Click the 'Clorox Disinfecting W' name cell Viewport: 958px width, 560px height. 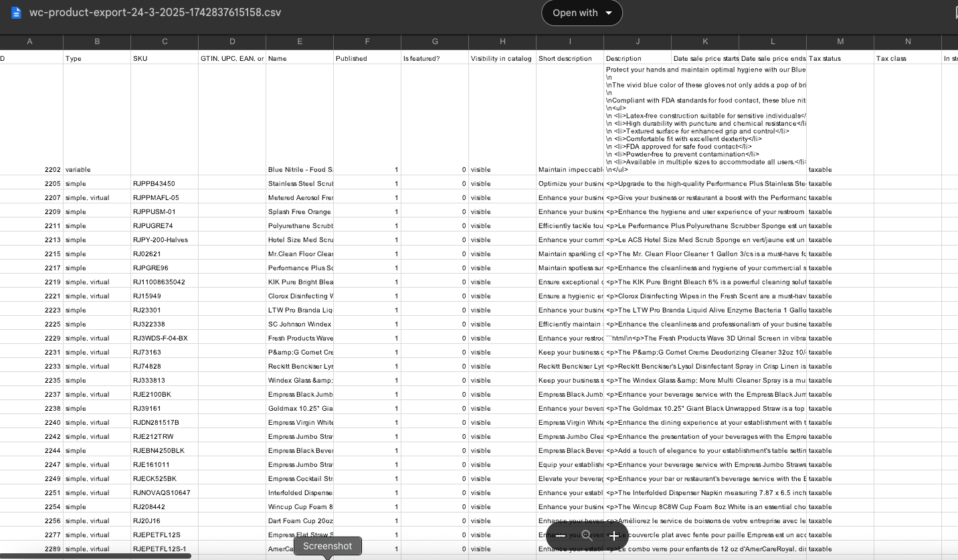click(x=300, y=296)
